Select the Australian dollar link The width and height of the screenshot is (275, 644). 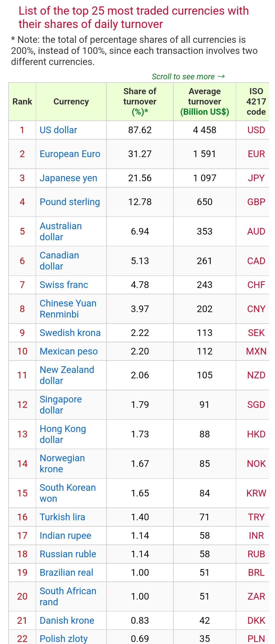pos(61,231)
